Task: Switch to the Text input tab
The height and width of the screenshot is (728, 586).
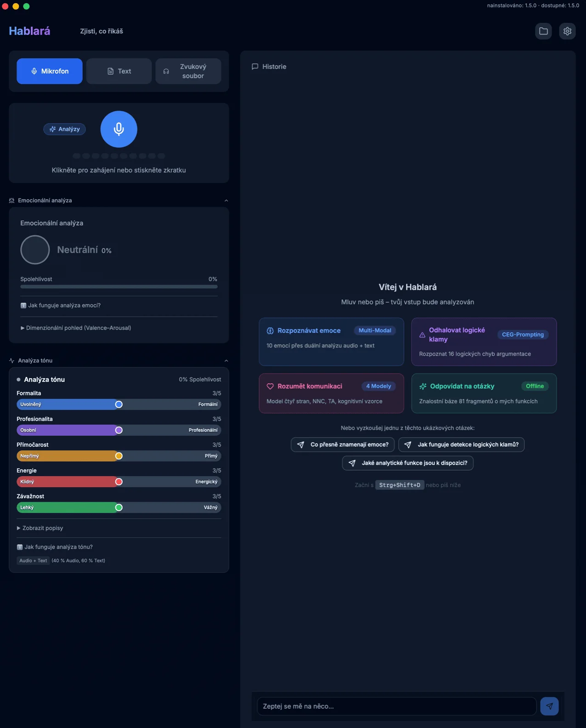Action: click(119, 71)
